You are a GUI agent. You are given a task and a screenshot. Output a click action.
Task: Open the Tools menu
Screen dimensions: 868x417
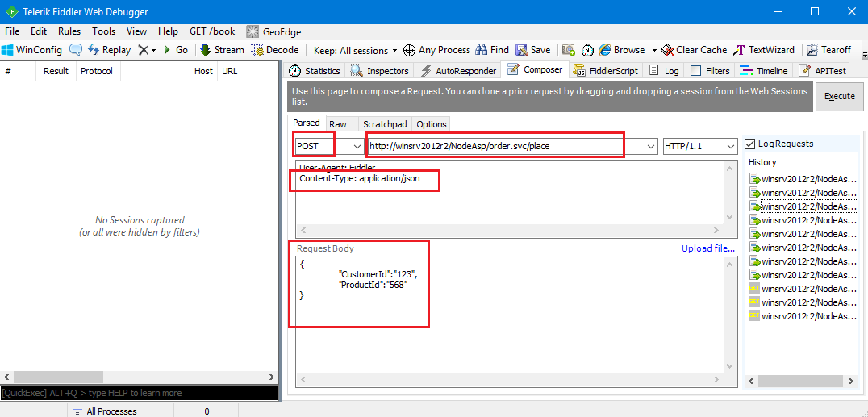(x=103, y=31)
